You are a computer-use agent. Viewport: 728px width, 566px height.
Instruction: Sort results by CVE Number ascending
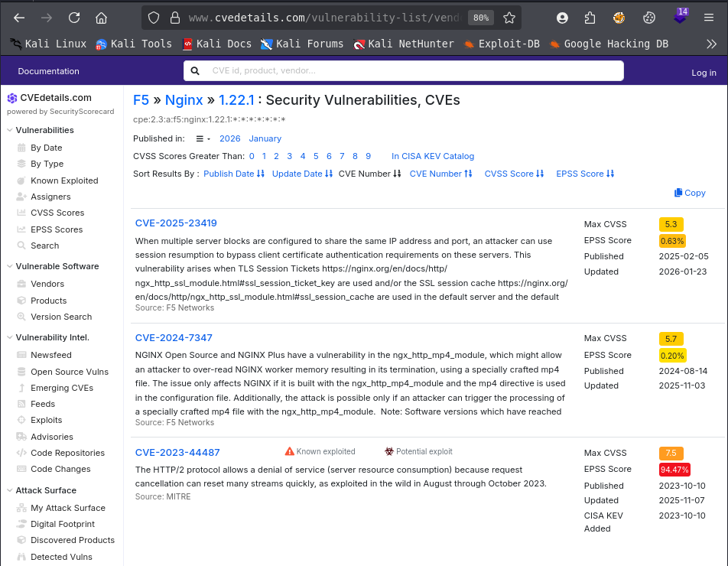440,174
